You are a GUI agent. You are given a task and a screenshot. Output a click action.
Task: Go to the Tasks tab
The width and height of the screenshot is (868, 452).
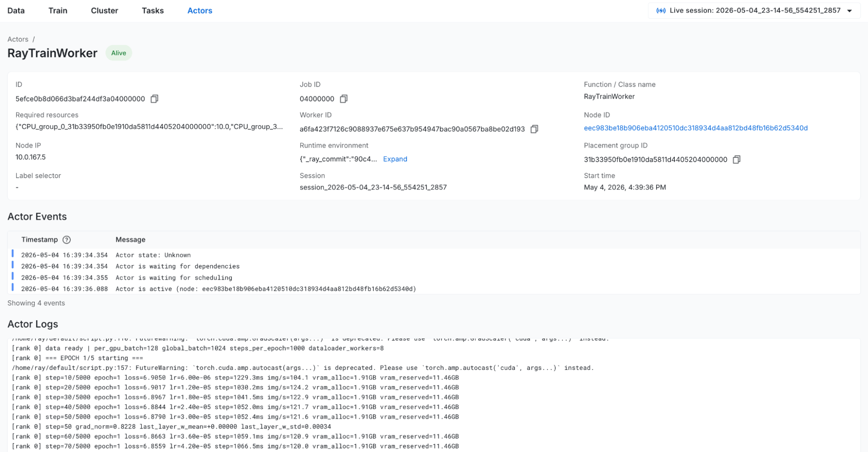(153, 11)
